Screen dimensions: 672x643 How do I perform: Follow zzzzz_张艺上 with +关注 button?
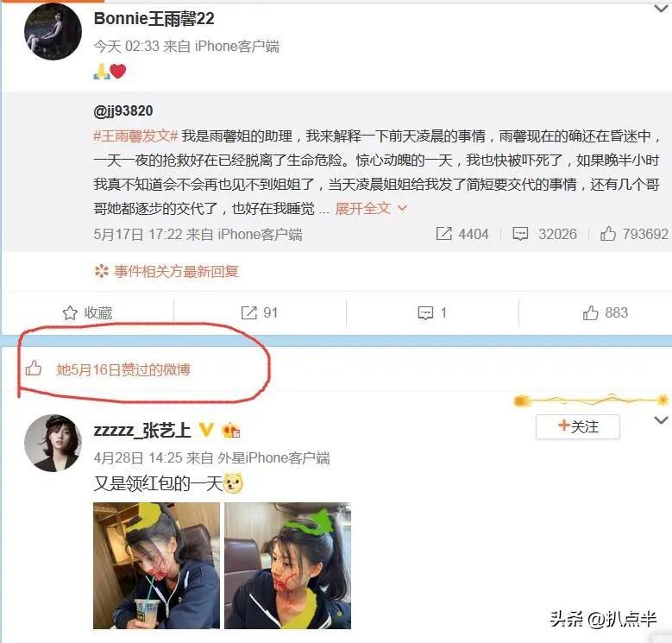coord(578,426)
